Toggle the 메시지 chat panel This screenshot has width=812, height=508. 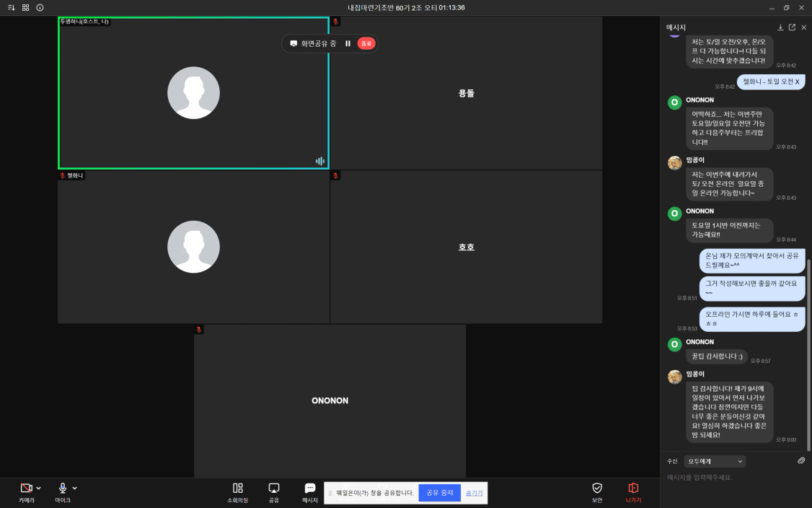coord(310,492)
